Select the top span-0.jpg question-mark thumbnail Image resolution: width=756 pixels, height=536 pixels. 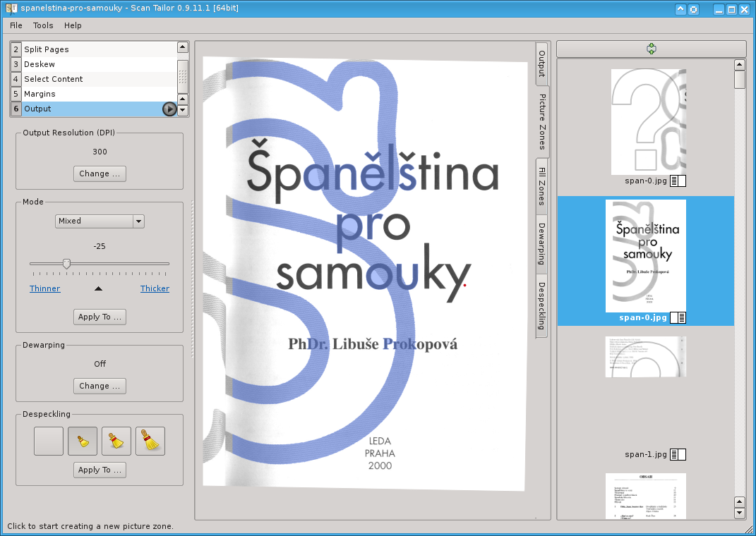tap(649, 122)
